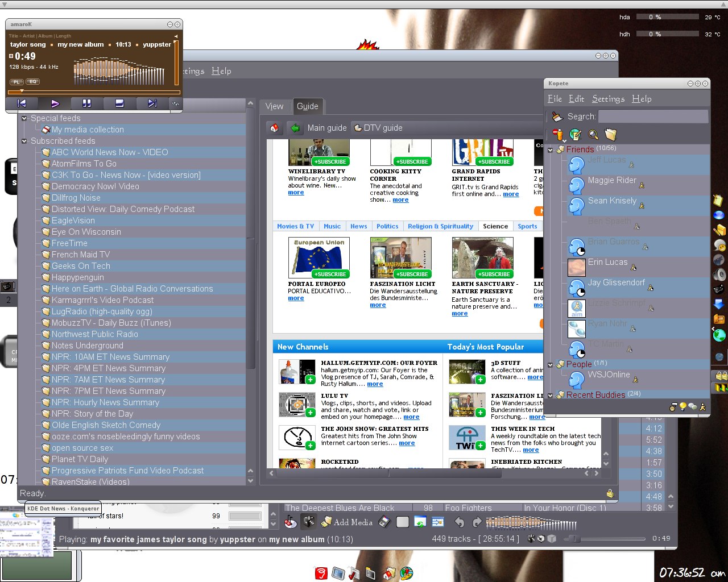Switch to the View tab
Screen dimensions: 728x582
point(274,106)
